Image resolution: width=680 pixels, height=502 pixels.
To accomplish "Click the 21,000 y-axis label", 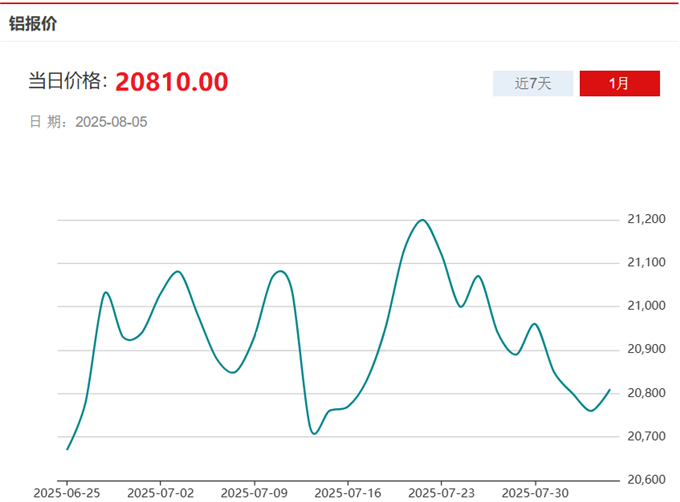I will click(x=647, y=306).
